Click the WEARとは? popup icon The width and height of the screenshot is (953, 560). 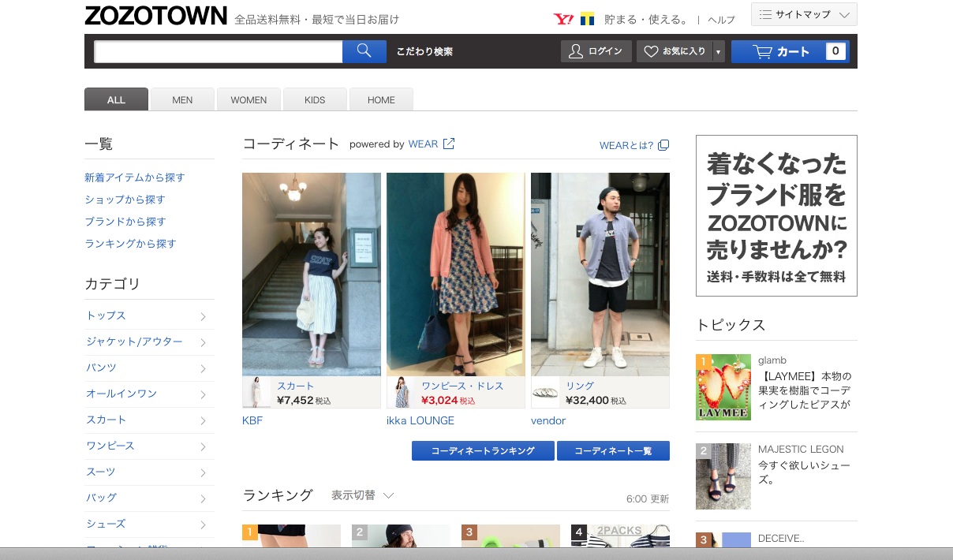663,145
